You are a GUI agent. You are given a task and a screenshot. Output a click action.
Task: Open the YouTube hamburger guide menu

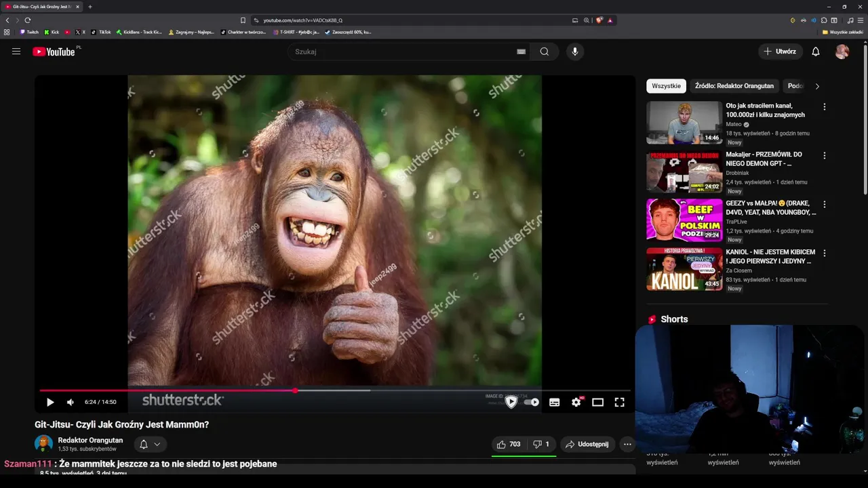tap(16, 52)
